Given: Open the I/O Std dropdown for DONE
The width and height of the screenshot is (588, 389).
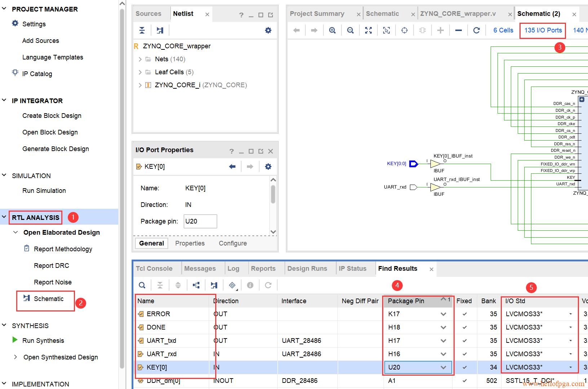Looking at the screenshot, I should click(x=570, y=327).
